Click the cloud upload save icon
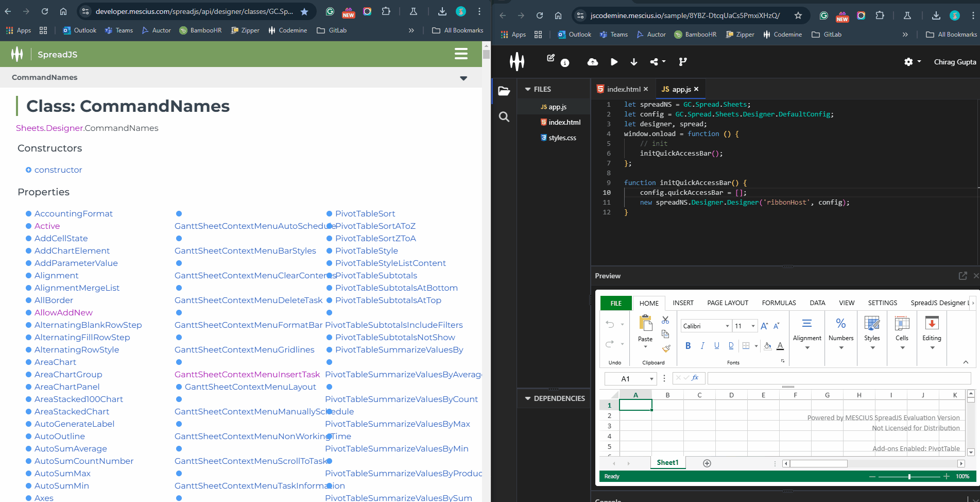Screen dimensions: 980x502 coord(593,62)
